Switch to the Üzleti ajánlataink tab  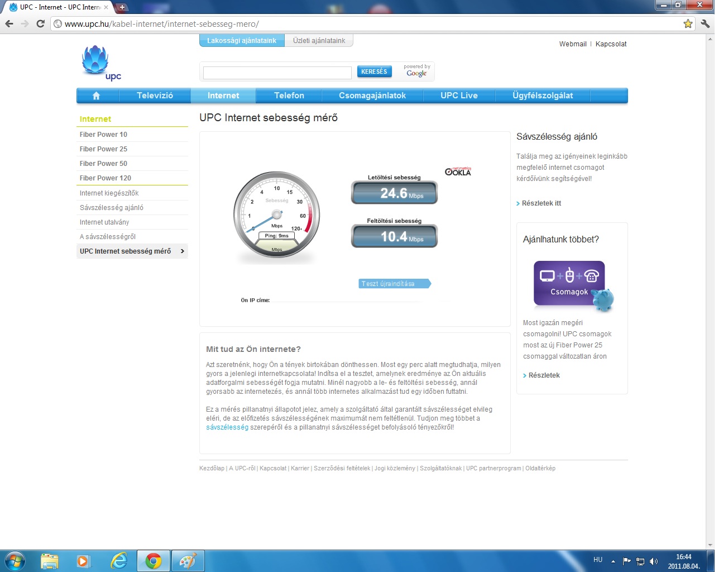pyautogui.click(x=319, y=41)
